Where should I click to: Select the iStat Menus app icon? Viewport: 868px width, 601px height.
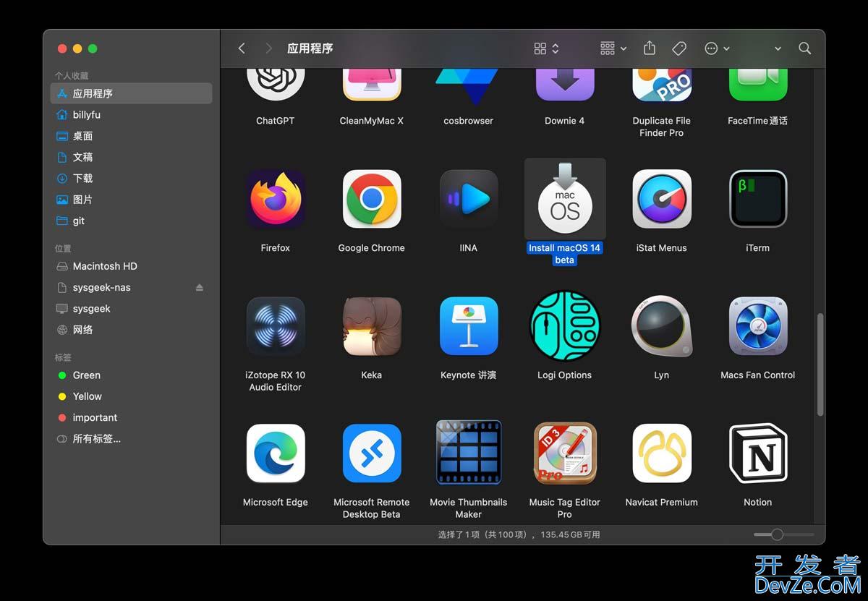pyautogui.click(x=662, y=199)
